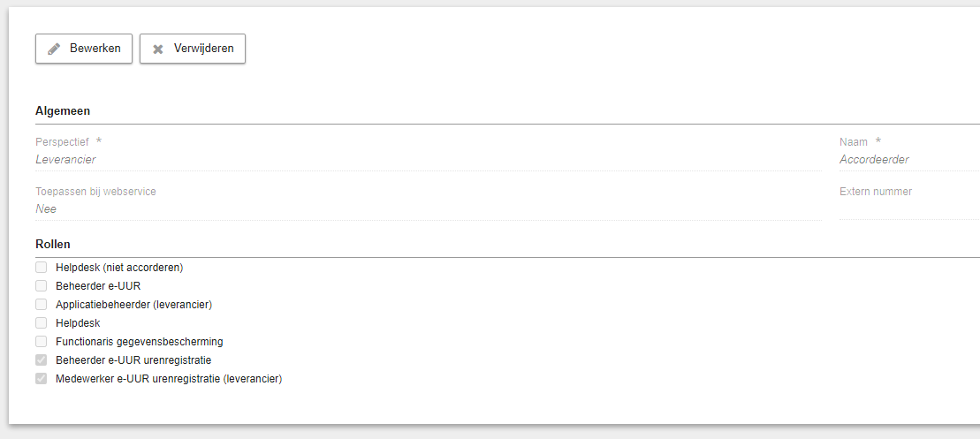Toggle the Functionaris gegevensbescherming checkbox

tap(42, 342)
